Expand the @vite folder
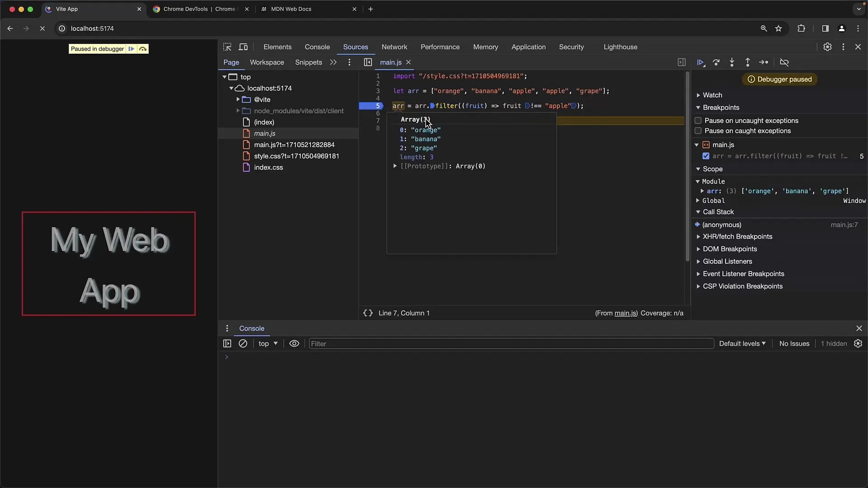The height and width of the screenshot is (488, 868). pyautogui.click(x=238, y=99)
